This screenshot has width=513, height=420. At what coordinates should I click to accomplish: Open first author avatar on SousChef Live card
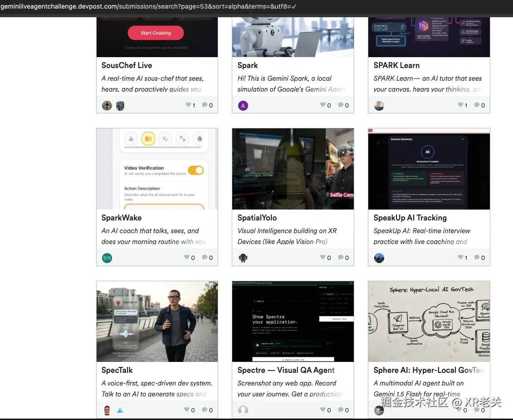(107, 105)
